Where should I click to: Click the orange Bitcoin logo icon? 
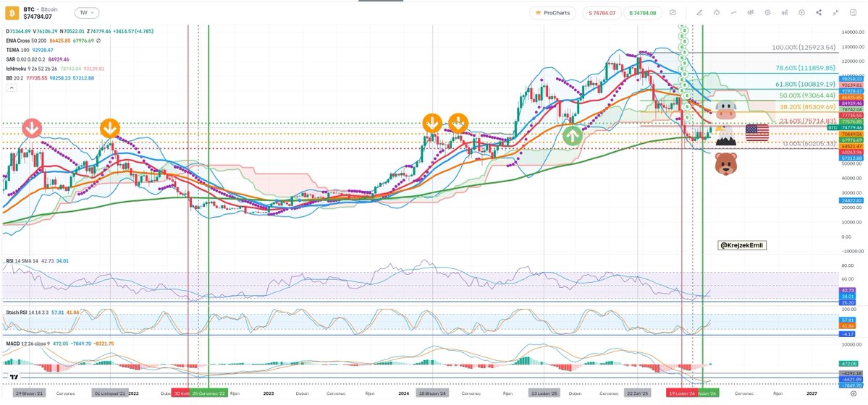12,12
